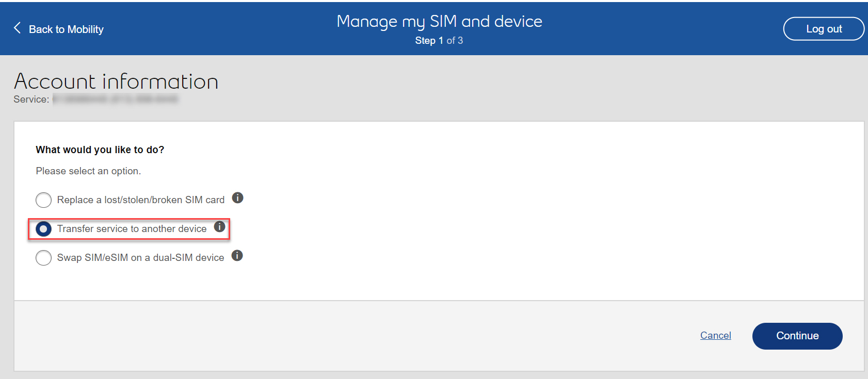Select the Replace lost/stolen/broken SIM radio circle
868x379 pixels.
tap(43, 200)
